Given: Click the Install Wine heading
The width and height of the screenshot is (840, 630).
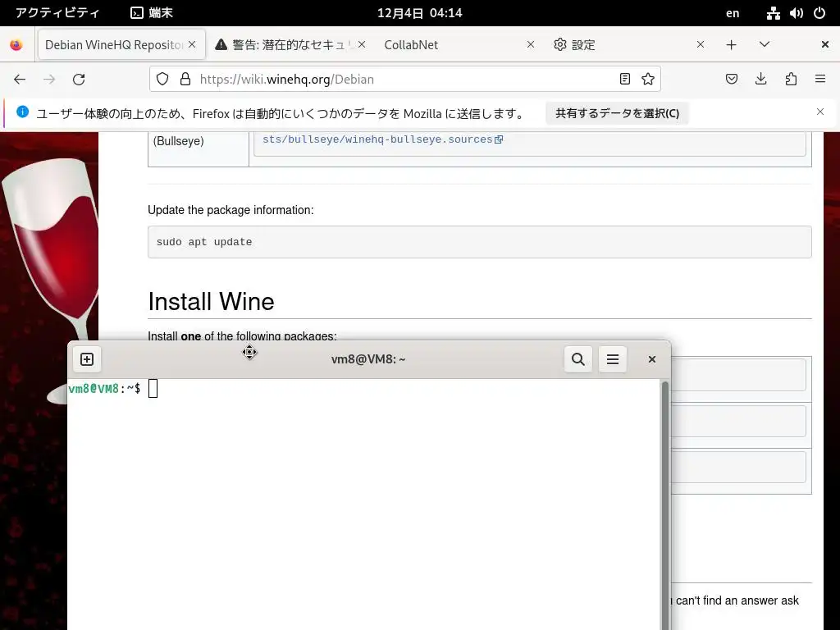Looking at the screenshot, I should (211, 302).
